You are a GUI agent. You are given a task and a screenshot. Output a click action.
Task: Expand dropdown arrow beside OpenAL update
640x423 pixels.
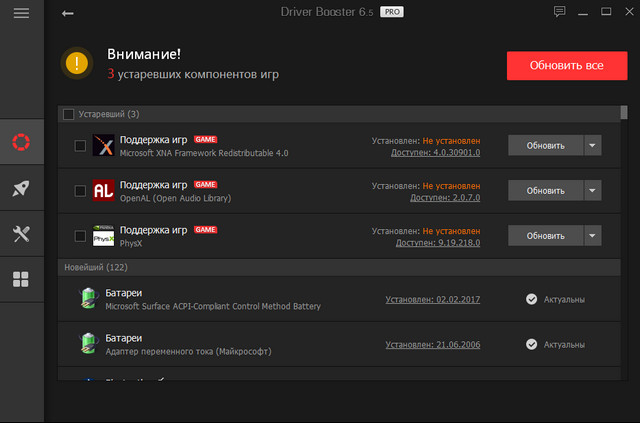tap(593, 190)
